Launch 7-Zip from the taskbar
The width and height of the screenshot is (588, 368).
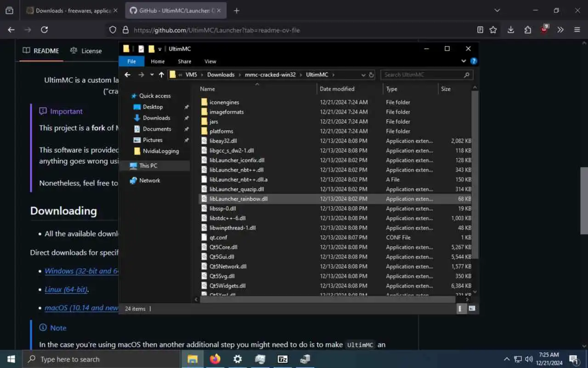283,359
